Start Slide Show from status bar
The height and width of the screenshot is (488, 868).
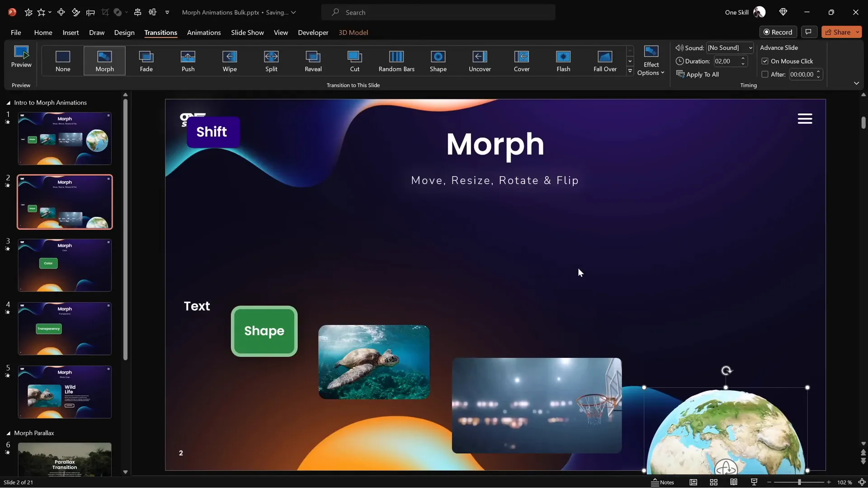[754, 482]
